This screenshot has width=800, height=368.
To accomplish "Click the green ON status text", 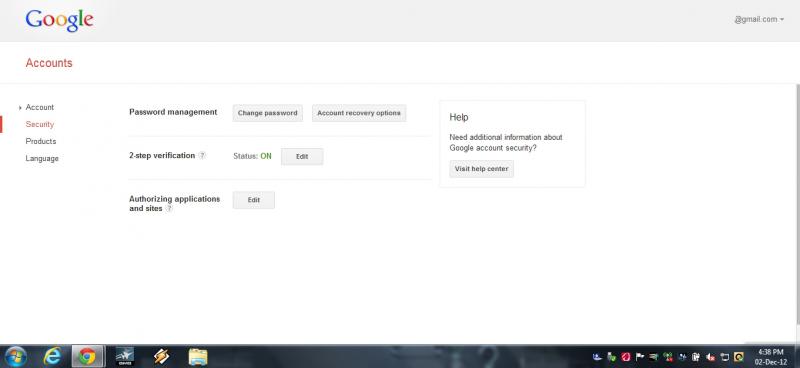I will 266,156.
